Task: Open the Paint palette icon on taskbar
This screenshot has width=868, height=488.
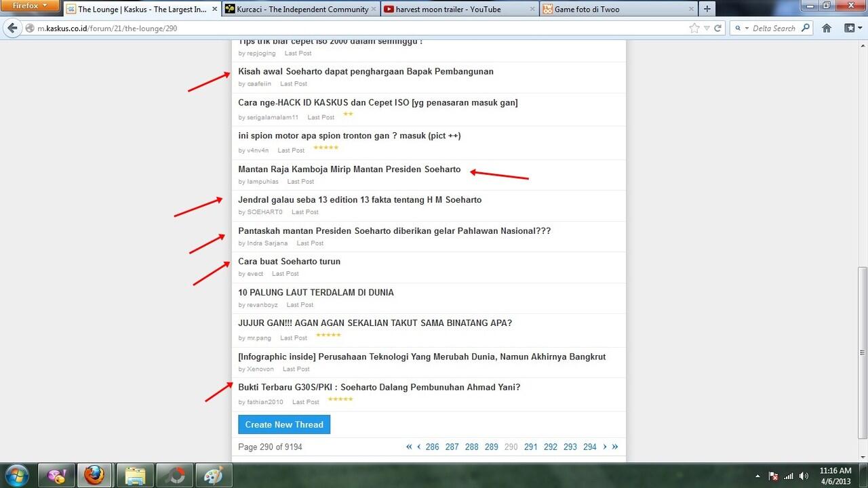Action: point(214,476)
